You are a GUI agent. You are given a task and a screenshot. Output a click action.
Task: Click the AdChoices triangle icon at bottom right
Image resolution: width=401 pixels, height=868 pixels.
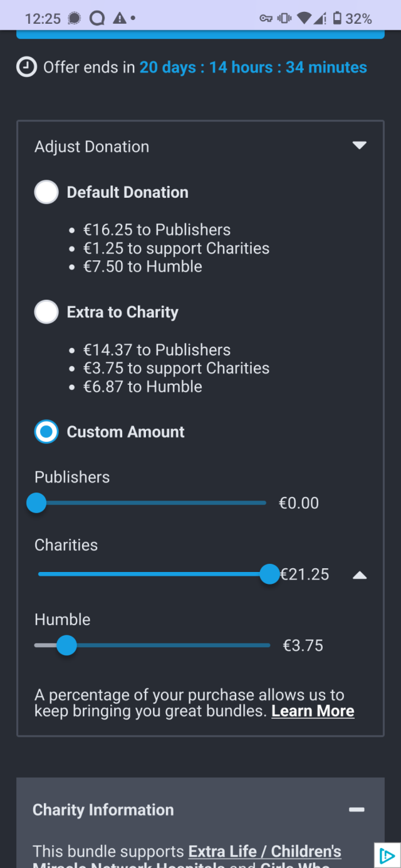click(388, 855)
